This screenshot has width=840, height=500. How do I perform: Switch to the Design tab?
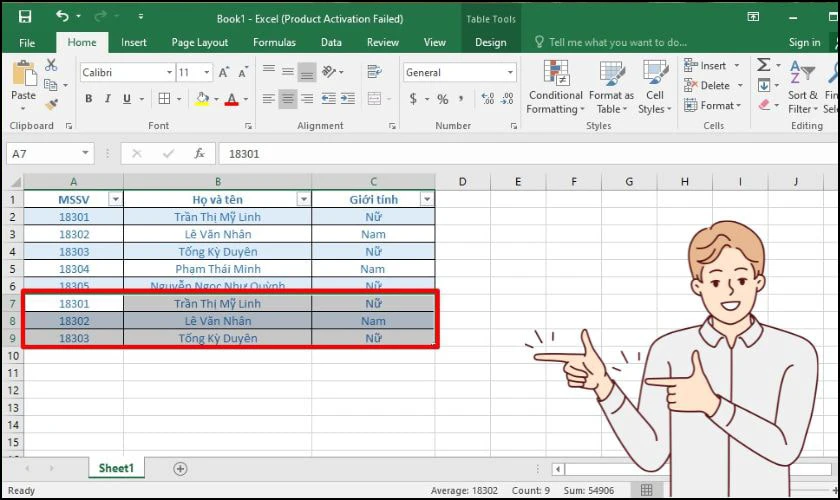click(491, 42)
